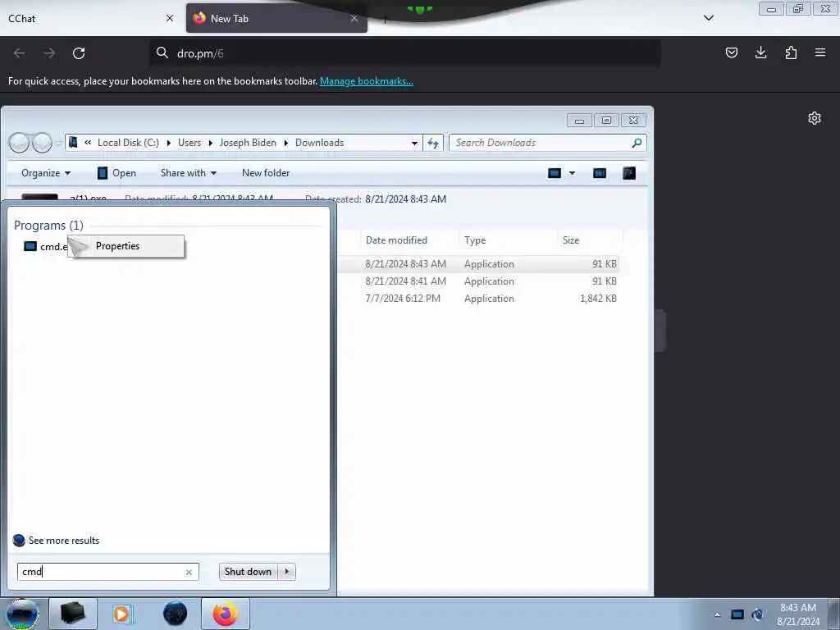This screenshot has width=840, height=630.
Task: Select Local Disk (C:) in breadcrumb
Action: pyautogui.click(x=128, y=143)
